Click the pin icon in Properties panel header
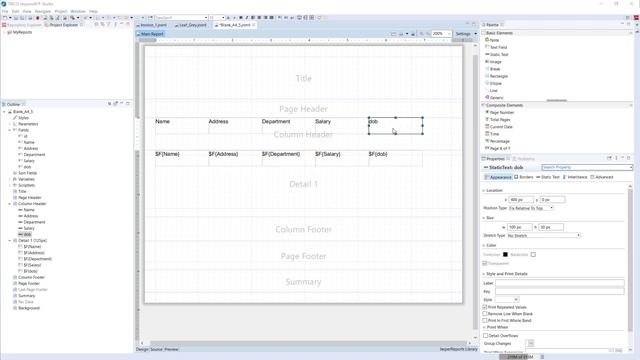Viewport: 640px width, 360px height. pyautogui.click(x=609, y=158)
